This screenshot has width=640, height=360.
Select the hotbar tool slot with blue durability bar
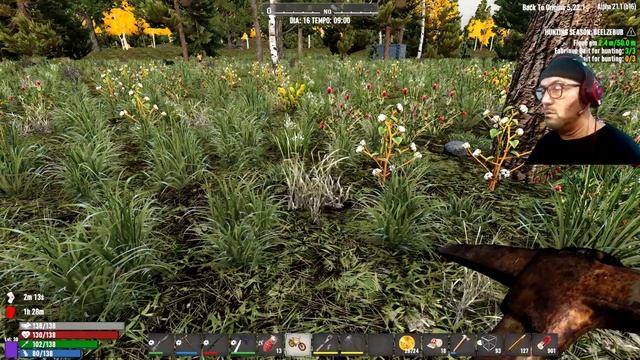point(187,344)
